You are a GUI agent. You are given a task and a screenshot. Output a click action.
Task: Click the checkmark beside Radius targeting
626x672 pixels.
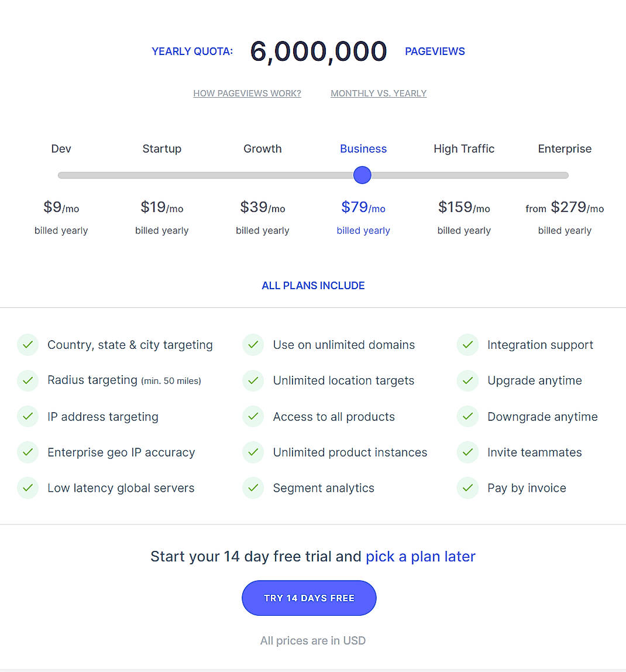click(x=27, y=380)
